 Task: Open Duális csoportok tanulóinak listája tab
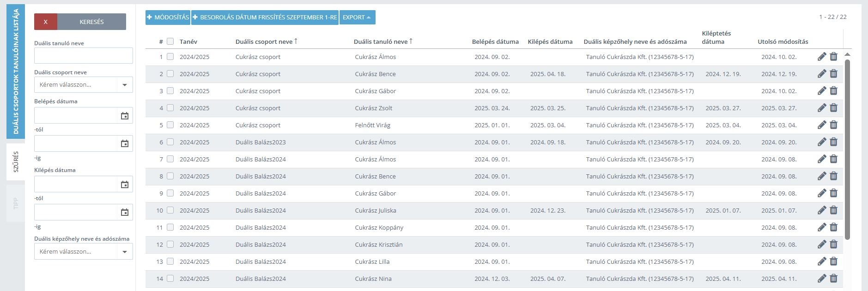[16, 71]
